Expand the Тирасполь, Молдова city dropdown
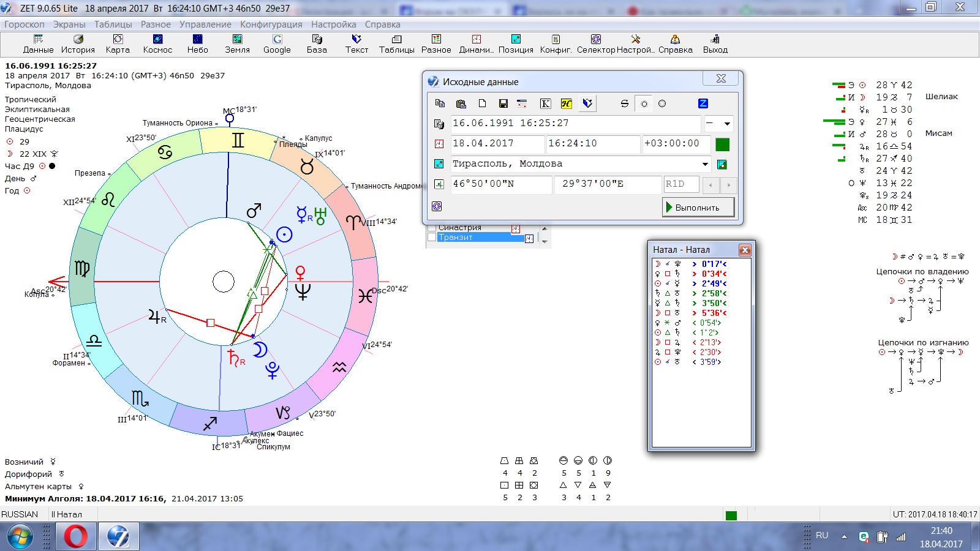The width and height of the screenshot is (980, 551). tap(705, 164)
